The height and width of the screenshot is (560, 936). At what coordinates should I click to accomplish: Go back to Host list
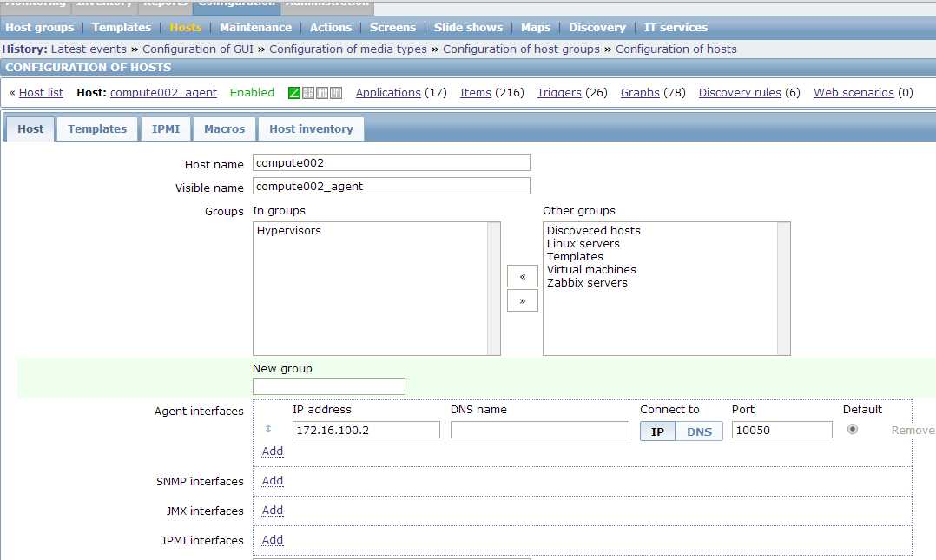coord(41,93)
